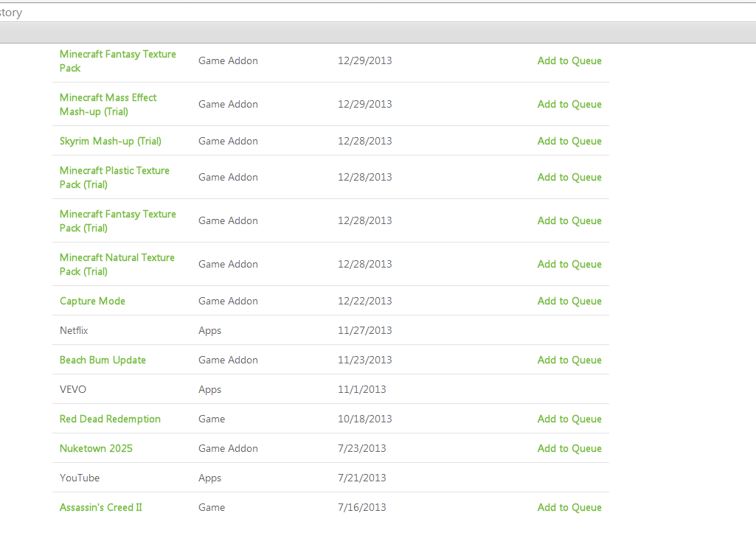Viewport: 756px width, 558px height.
Task: Open Skyrim Mash-up (Trial) link
Action: [x=111, y=142]
